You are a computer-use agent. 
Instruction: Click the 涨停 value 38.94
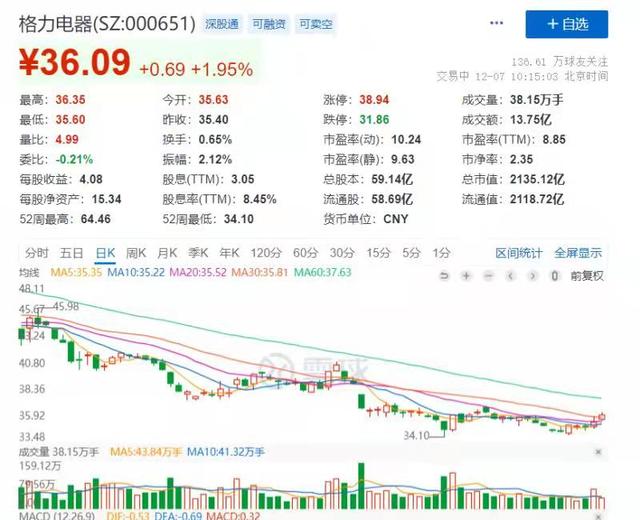click(374, 100)
